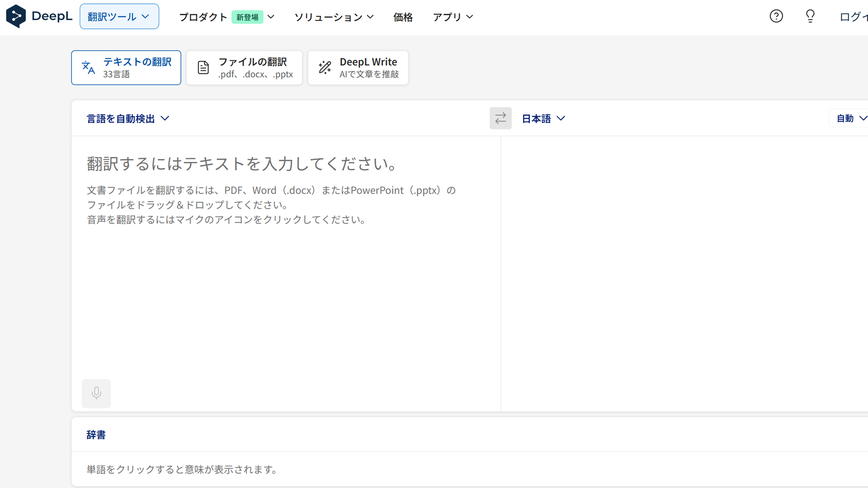Open the 自動 formality dropdown
The height and width of the screenshot is (488, 868).
[850, 118]
